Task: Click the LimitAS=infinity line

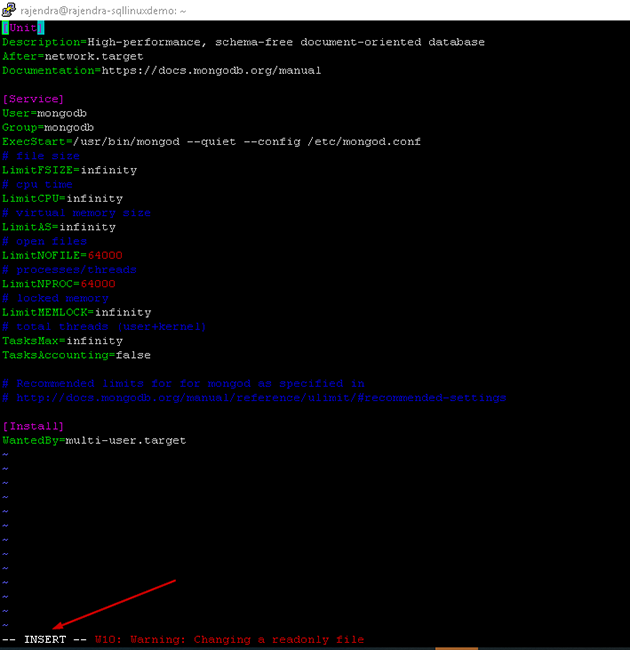Action: click(59, 227)
